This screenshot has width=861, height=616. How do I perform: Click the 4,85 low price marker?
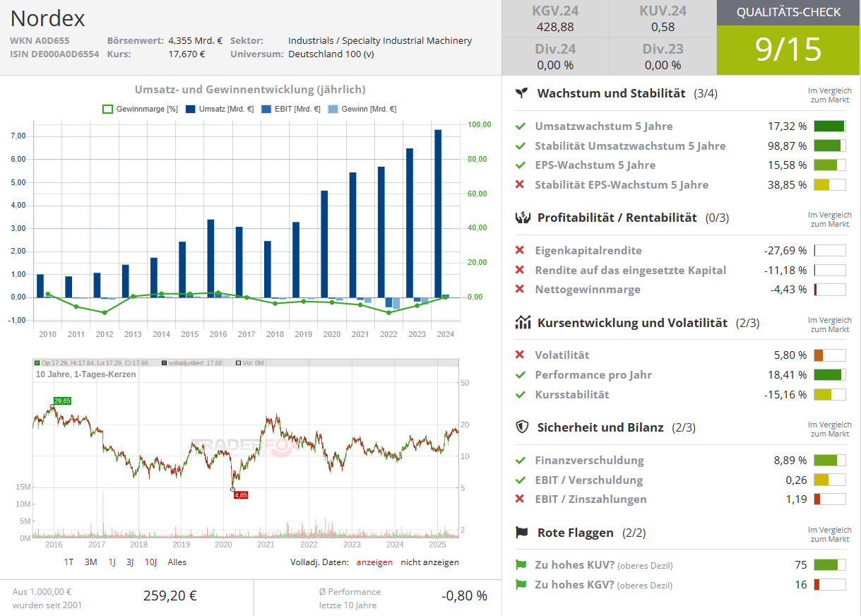pyautogui.click(x=241, y=495)
